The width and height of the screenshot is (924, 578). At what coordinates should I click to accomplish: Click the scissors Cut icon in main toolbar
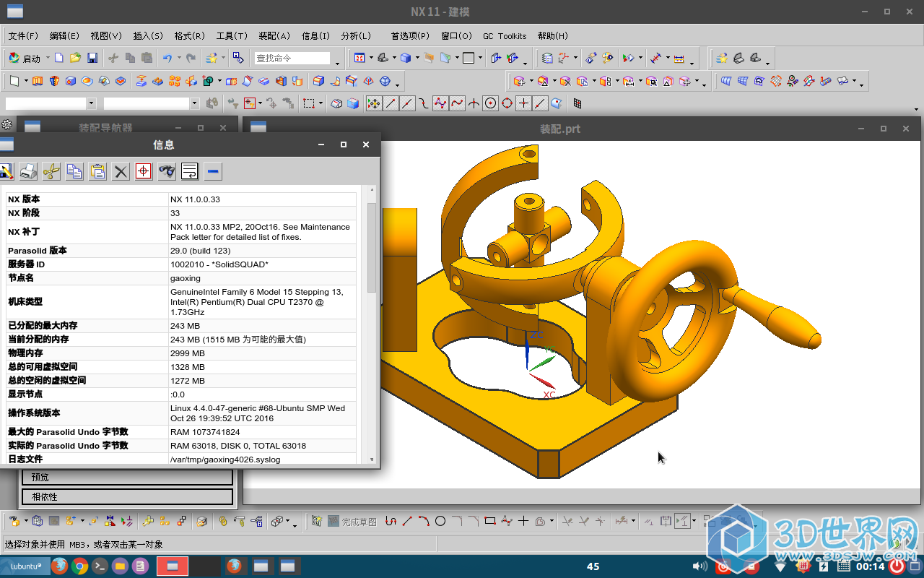click(x=113, y=58)
